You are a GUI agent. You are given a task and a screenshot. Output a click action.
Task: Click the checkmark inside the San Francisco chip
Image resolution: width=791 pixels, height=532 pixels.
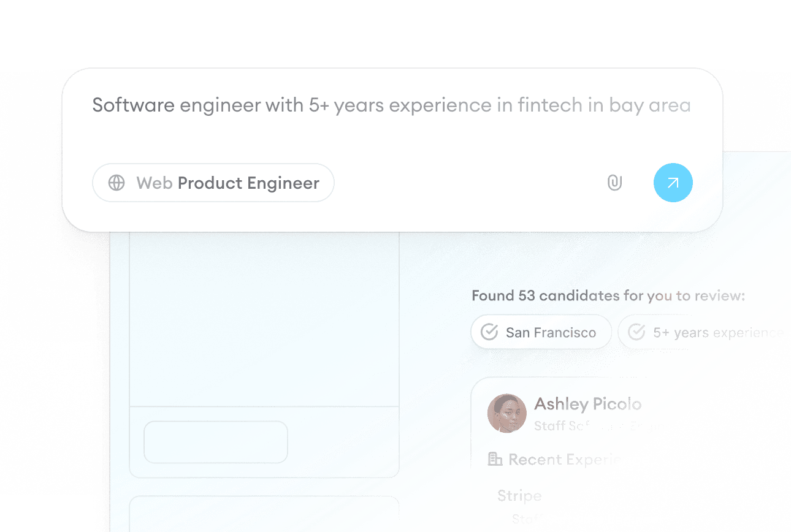coord(489,332)
